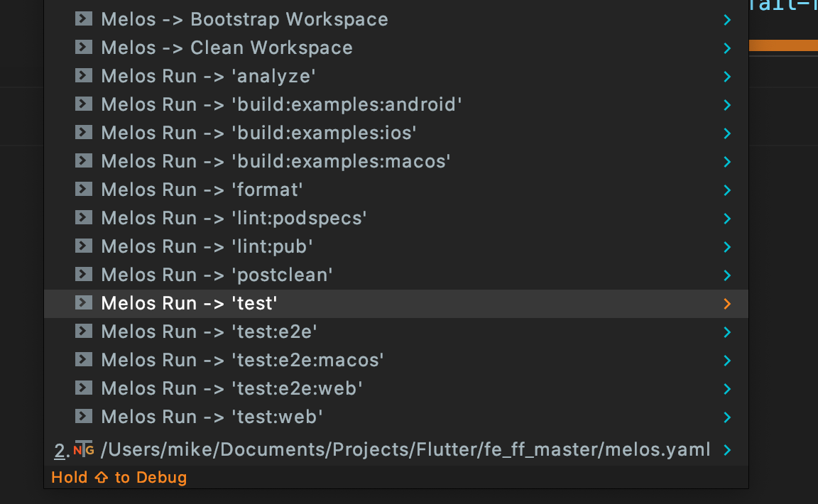Expand chevron for melos.yaml entry
This screenshot has height=504, width=818.
point(727,450)
